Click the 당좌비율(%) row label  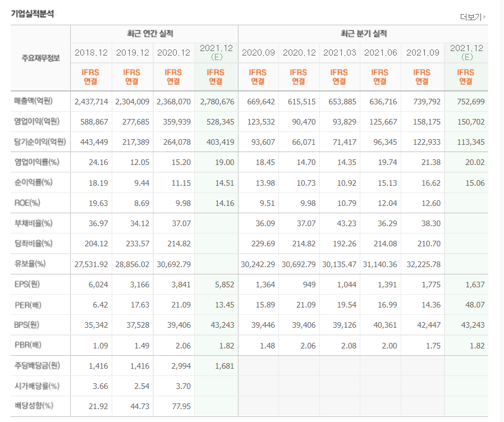point(34,244)
